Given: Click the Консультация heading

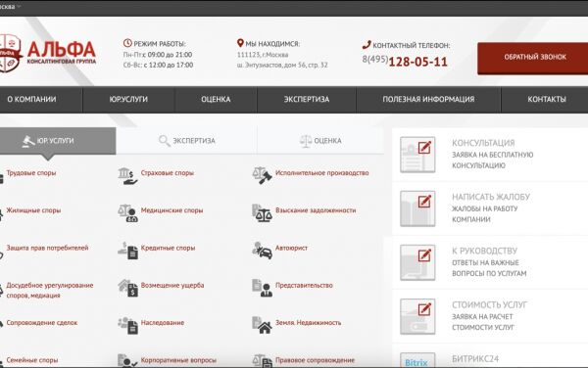Looking at the screenshot, I should (x=483, y=143).
